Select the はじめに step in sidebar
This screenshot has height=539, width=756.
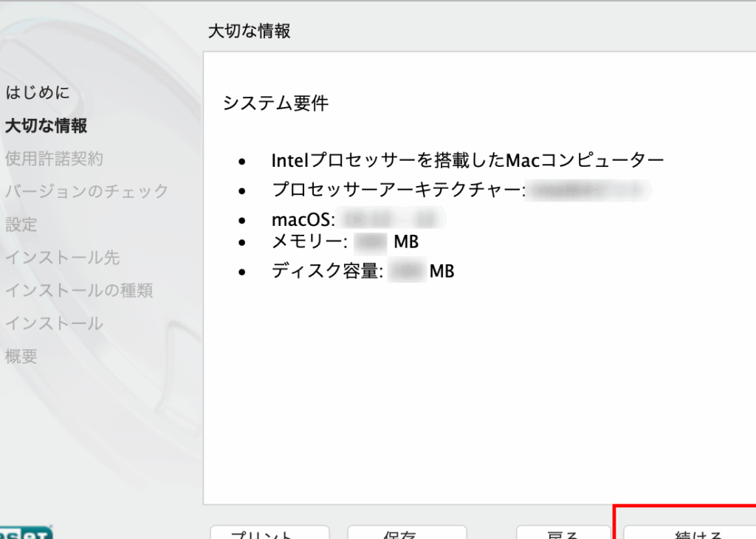[38, 93]
